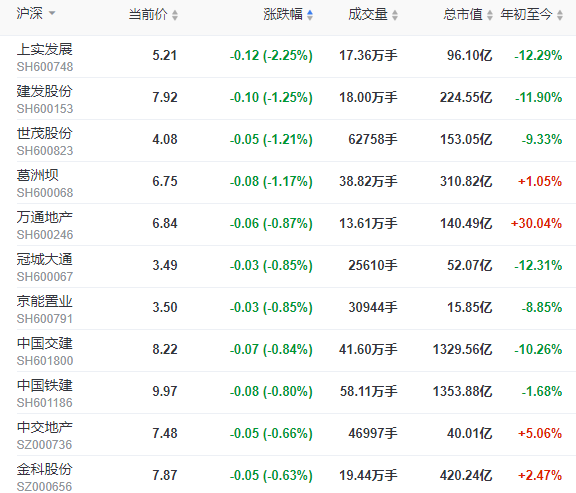The height and width of the screenshot is (493, 576).
Task: Click stock code SH600068
Action: point(45,192)
